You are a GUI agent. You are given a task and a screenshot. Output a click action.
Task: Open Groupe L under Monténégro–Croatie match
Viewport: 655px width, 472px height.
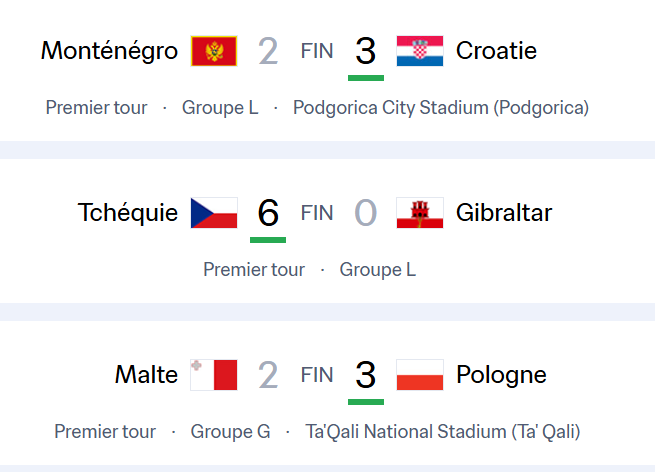pyautogui.click(x=220, y=107)
